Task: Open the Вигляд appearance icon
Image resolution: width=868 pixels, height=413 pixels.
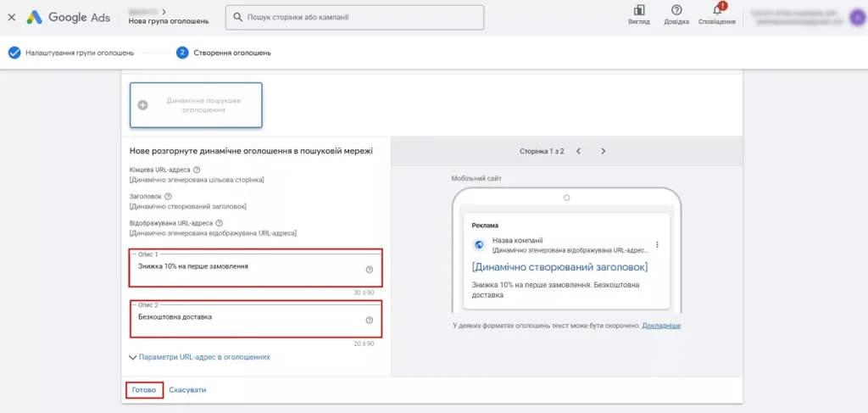Action: click(639, 15)
